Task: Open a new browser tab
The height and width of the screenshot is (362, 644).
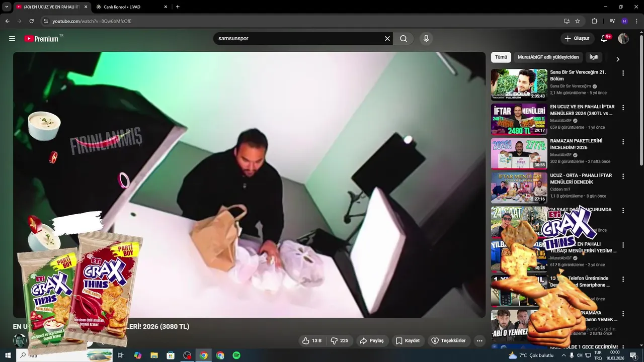Action: pyautogui.click(x=178, y=7)
